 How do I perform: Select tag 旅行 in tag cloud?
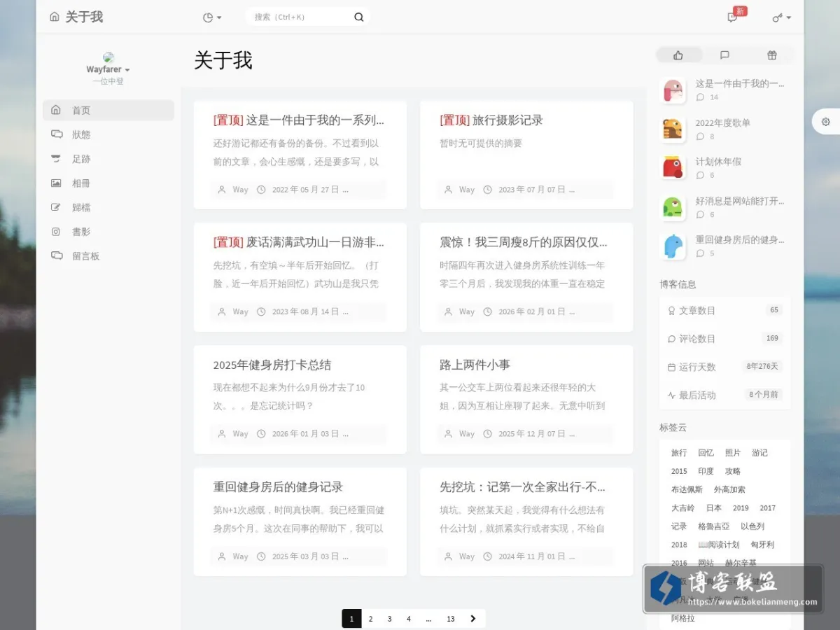point(679,453)
